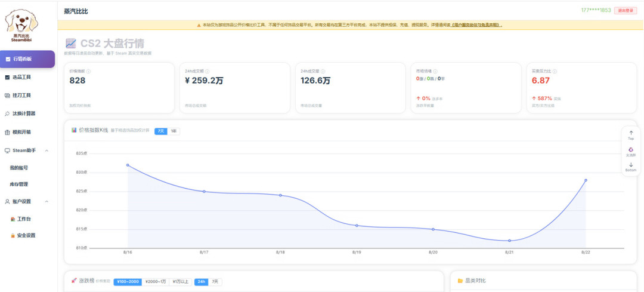Image resolution: width=644 pixels, height=292 pixels.
Task: Open the 交流群 penguin icon
Action: tap(631, 151)
